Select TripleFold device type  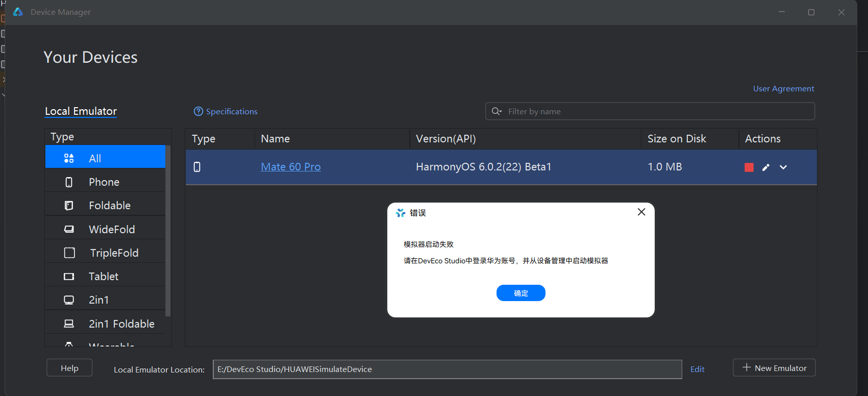click(114, 253)
